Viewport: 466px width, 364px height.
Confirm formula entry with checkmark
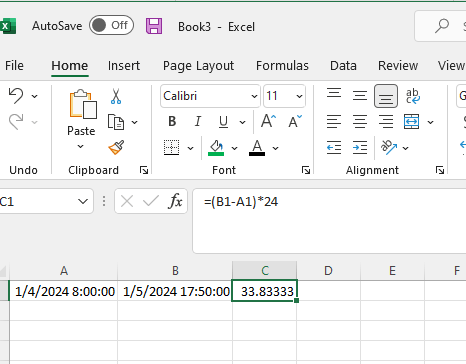[151, 201]
